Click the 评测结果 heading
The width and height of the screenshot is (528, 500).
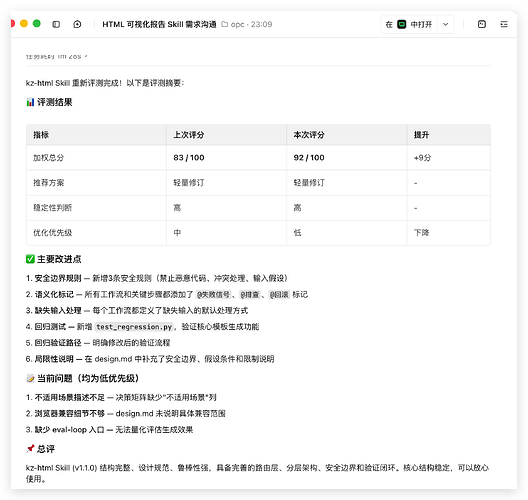coord(55,102)
